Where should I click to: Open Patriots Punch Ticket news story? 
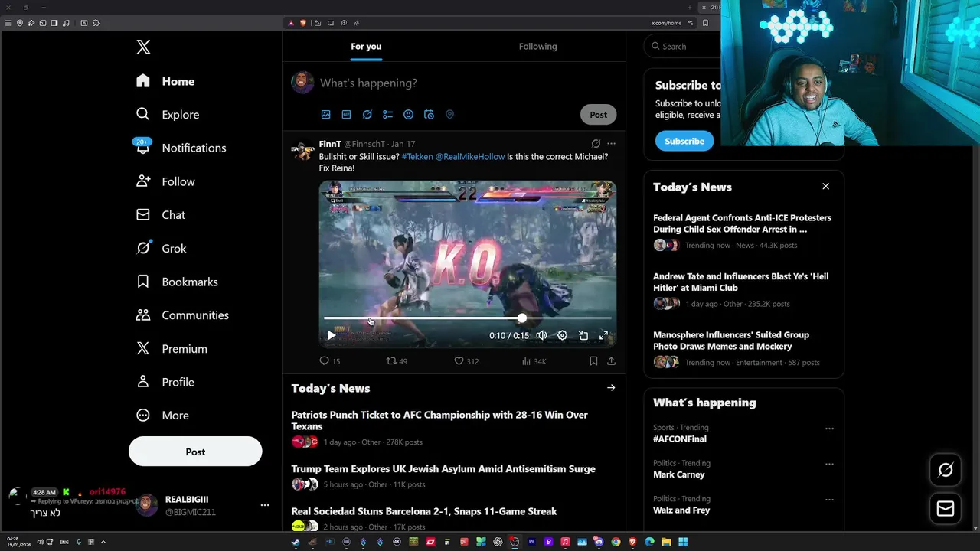click(x=439, y=421)
